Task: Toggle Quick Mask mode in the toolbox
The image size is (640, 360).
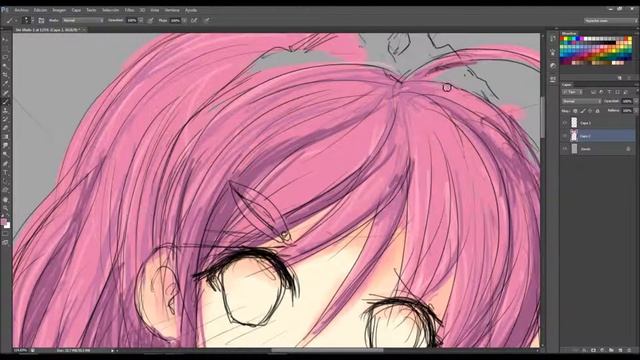Action: tap(5, 234)
